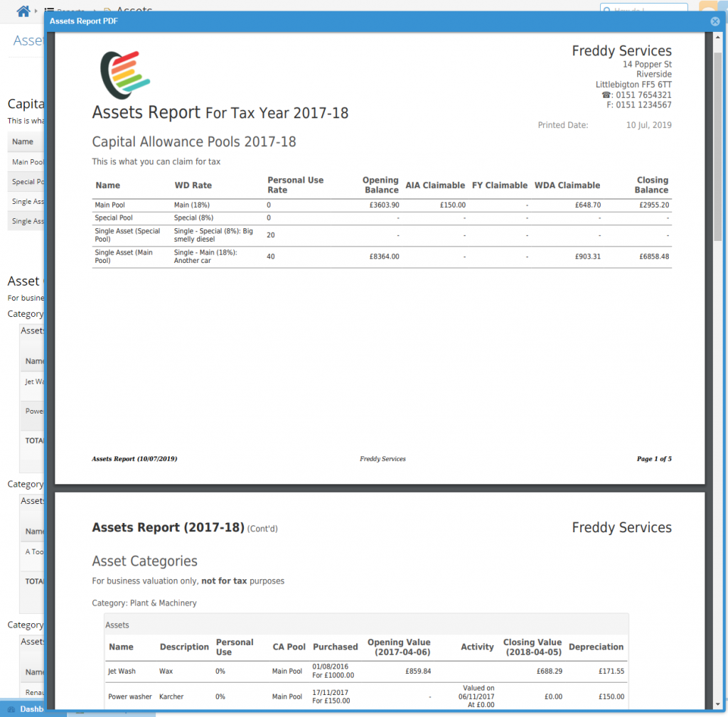Click the 'Depreciation' column header
This screenshot has height=717, width=728.
click(x=596, y=647)
